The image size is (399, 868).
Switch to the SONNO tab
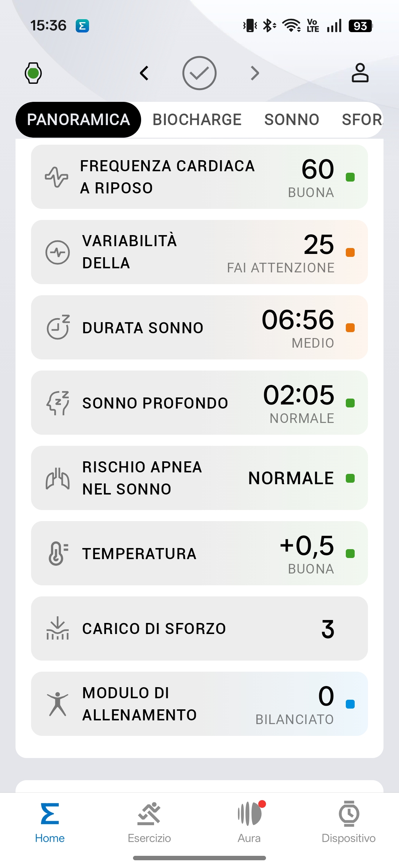(x=291, y=120)
